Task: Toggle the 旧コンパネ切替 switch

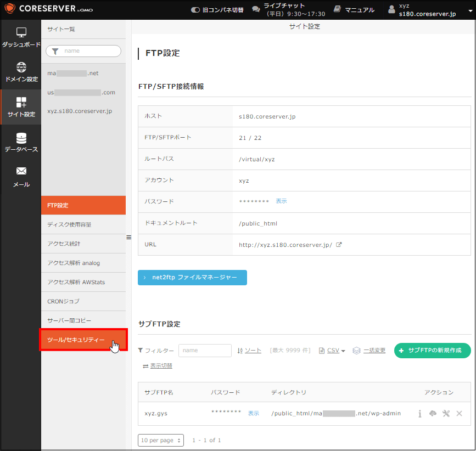Action: tap(195, 10)
